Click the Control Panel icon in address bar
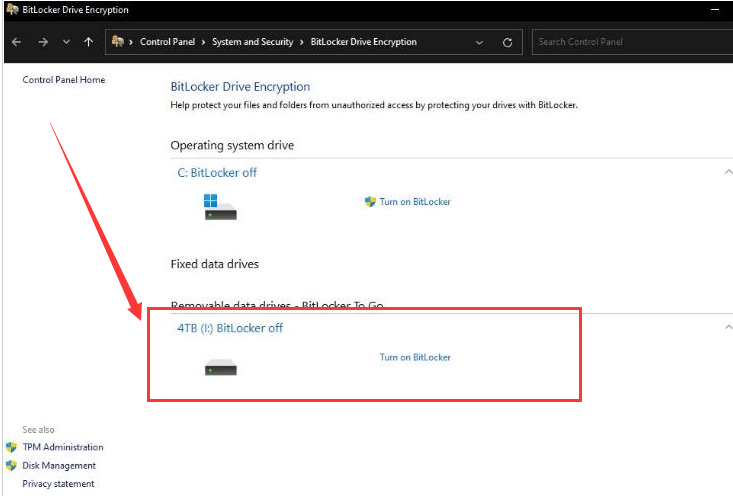733x496 pixels. click(x=118, y=42)
